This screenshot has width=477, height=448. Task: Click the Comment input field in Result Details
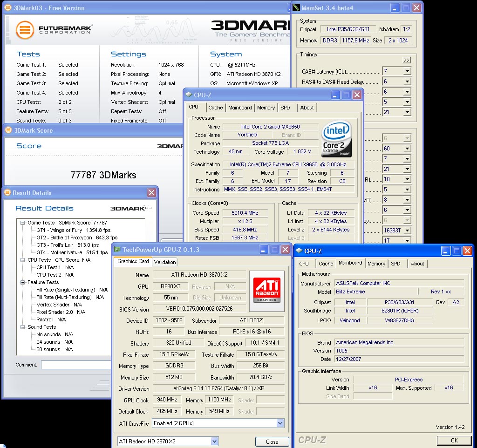76,365
